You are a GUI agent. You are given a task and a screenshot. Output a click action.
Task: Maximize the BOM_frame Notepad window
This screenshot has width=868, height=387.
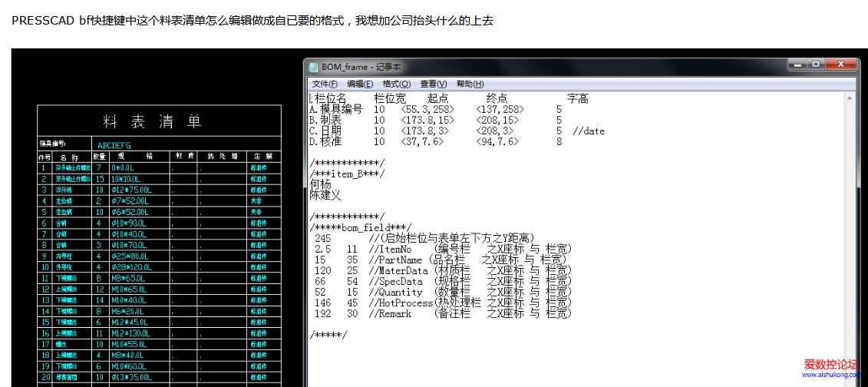click(x=815, y=64)
